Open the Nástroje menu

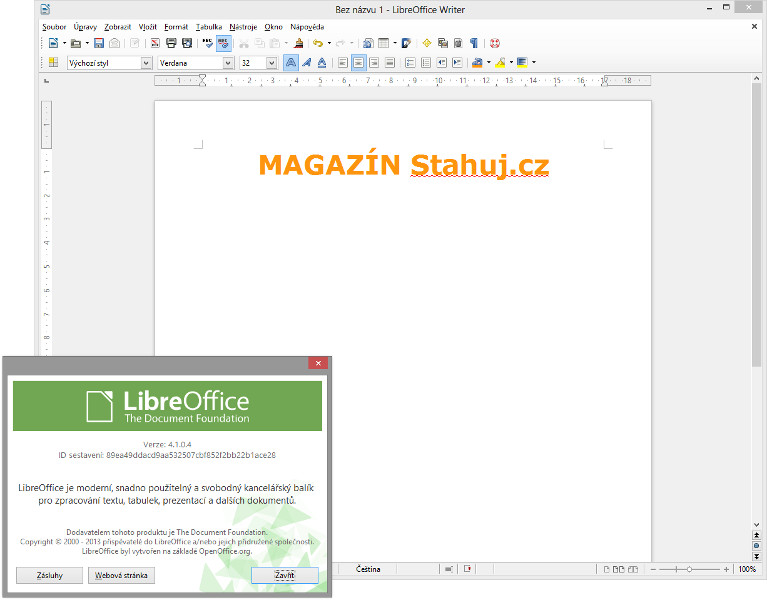click(243, 27)
